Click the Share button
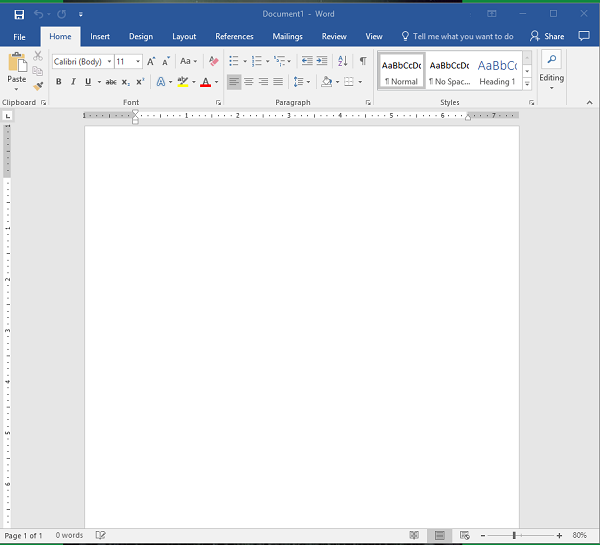This screenshot has width=600, height=545. pyautogui.click(x=547, y=36)
